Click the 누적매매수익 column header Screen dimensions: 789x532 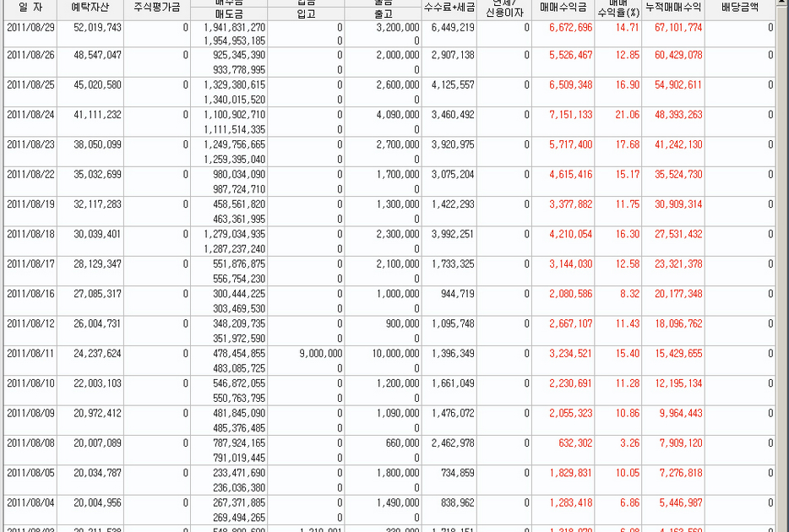(x=673, y=8)
